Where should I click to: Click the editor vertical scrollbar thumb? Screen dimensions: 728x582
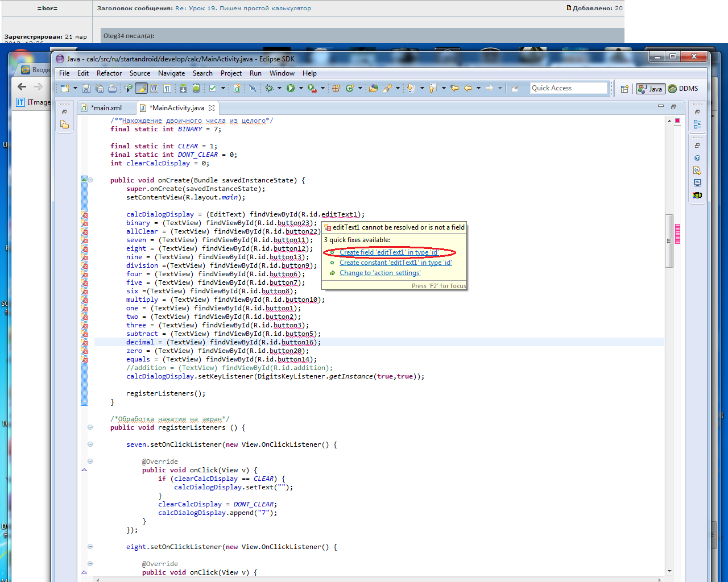(669, 240)
